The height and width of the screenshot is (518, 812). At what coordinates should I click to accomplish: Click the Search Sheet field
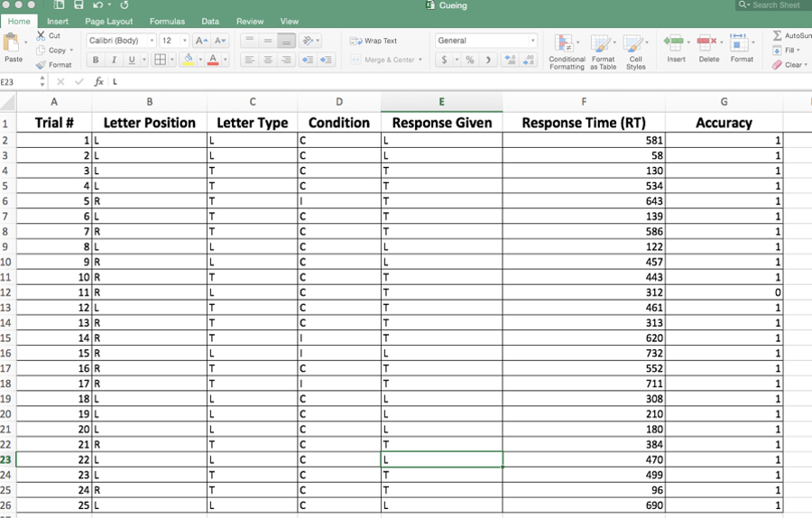(773, 5)
